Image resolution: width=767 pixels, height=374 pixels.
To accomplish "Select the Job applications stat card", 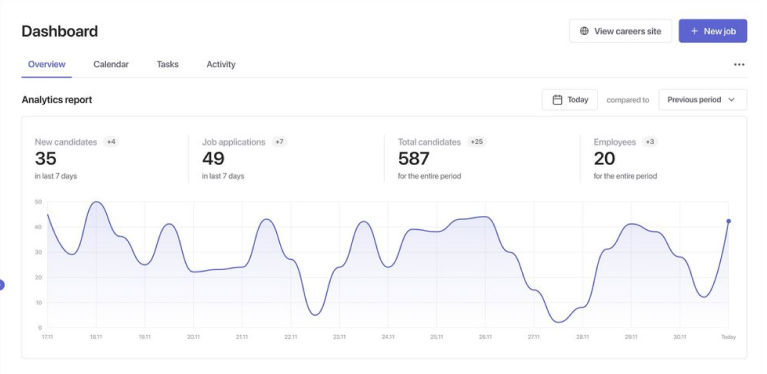I will (x=286, y=159).
